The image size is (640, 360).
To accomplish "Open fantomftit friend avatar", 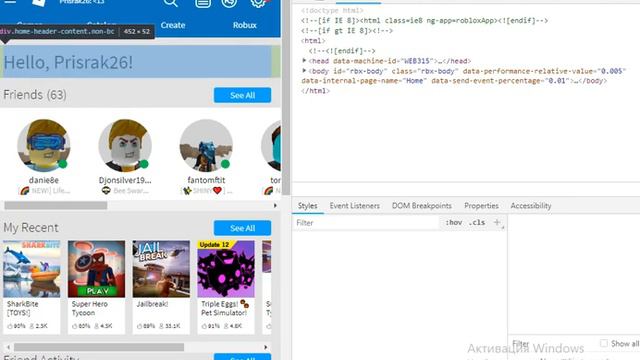I will (206, 146).
